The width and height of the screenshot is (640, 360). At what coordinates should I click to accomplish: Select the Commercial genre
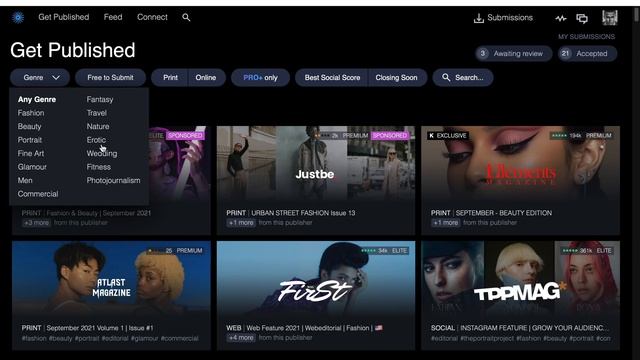(x=38, y=193)
